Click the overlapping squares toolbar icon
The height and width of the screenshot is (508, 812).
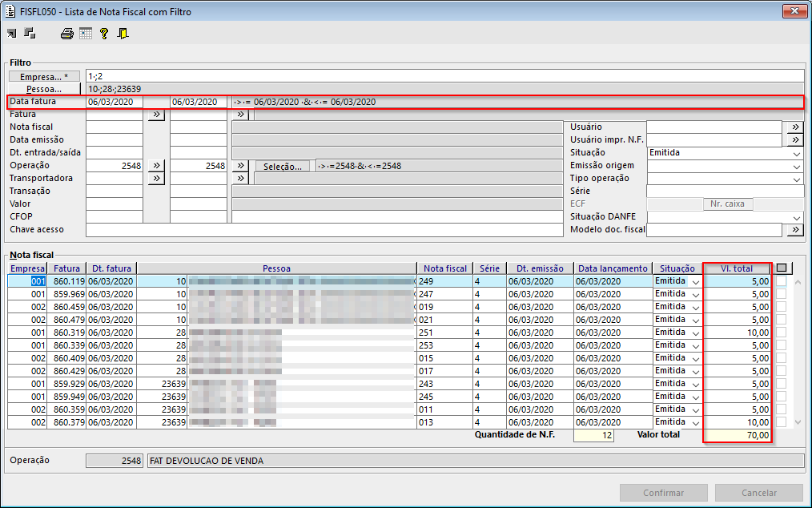(30, 34)
